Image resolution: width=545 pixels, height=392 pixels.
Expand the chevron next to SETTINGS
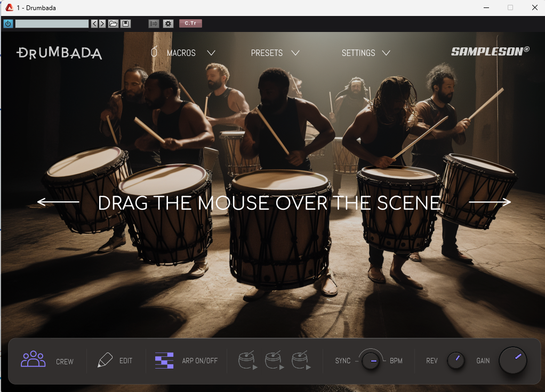[386, 53]
